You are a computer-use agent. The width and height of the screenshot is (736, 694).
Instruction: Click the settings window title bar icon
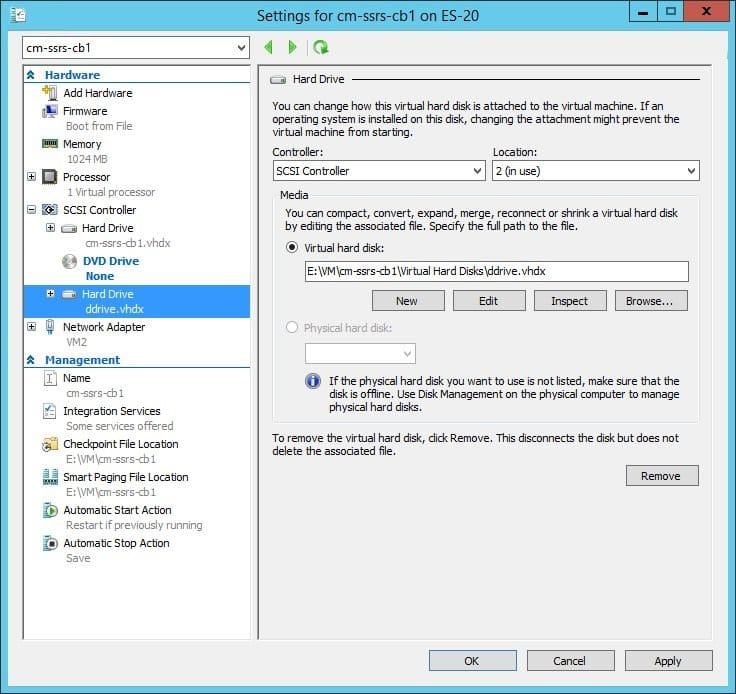coord(18,15)
